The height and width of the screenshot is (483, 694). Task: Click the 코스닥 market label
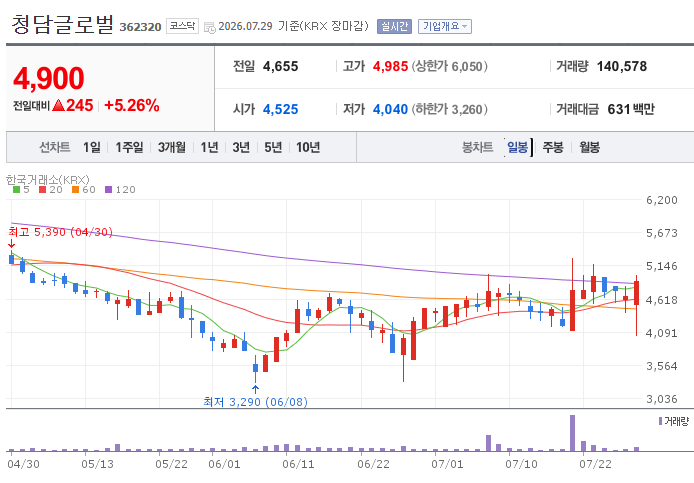pos(182,26)
